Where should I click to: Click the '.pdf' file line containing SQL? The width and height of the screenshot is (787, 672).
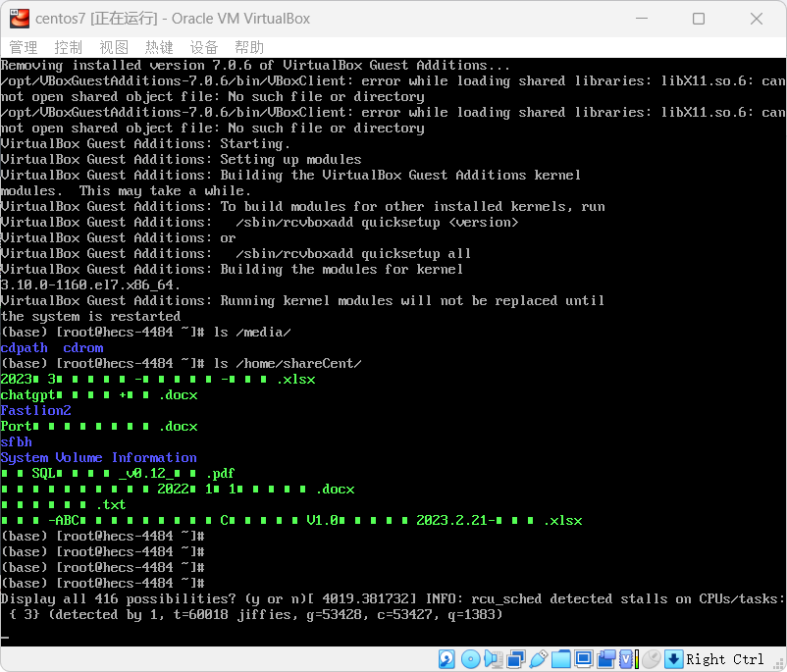click(x=118, y=473)
